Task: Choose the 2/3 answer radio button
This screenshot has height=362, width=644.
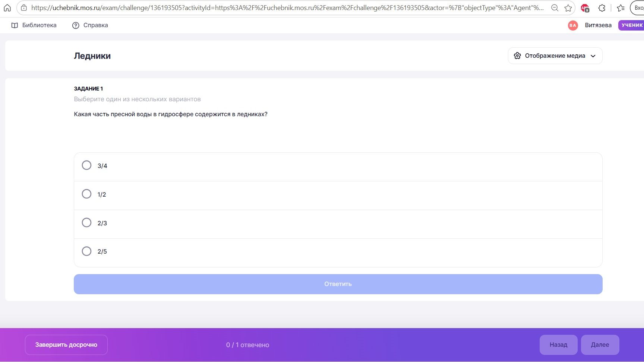Action: point(86,223)
